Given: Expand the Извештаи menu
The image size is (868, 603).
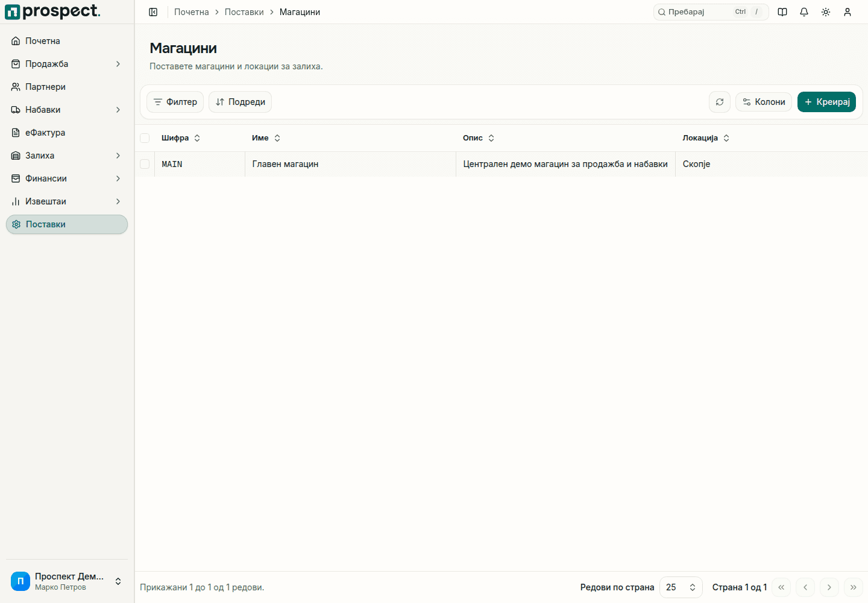Looking at the screenshot, I should click(66, 201).
